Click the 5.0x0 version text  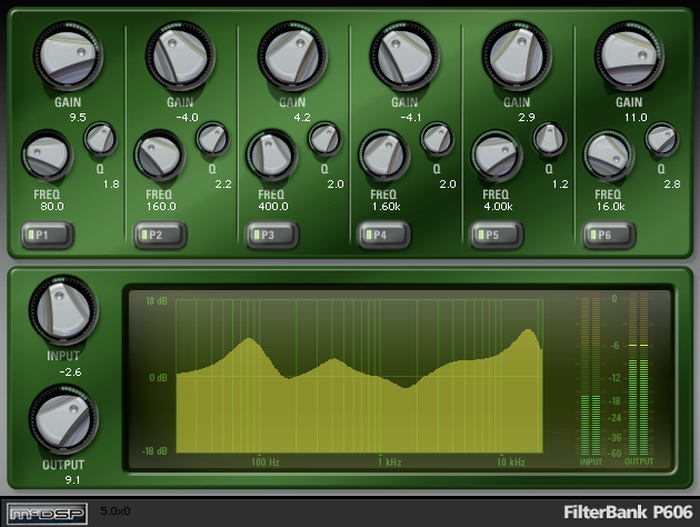pos(115,511)
